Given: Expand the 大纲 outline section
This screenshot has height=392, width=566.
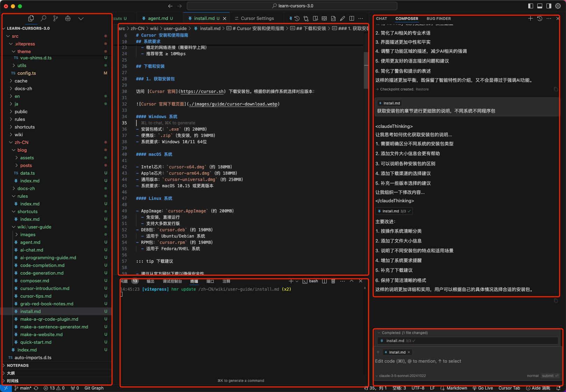Looking at the screenshot, I should click(x=57, y=373).
